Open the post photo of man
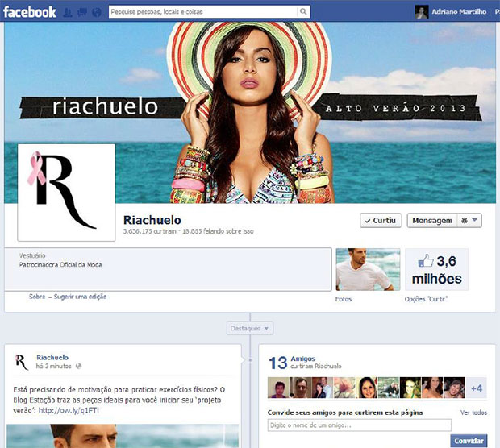 (123, 436)
